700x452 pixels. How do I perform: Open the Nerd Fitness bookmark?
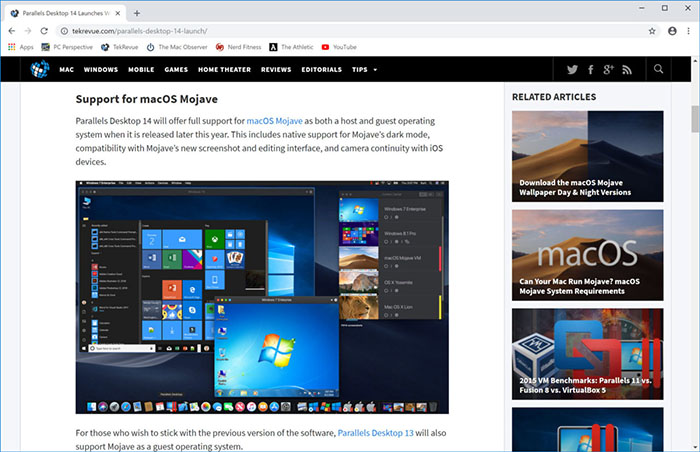point(238,47)
